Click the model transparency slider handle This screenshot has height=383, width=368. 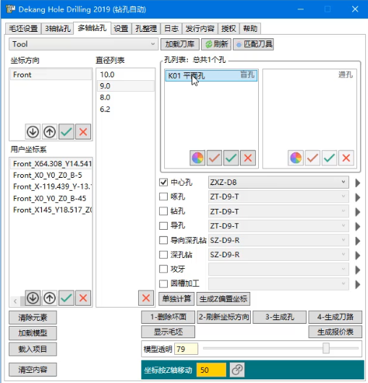tap(326, 348)
